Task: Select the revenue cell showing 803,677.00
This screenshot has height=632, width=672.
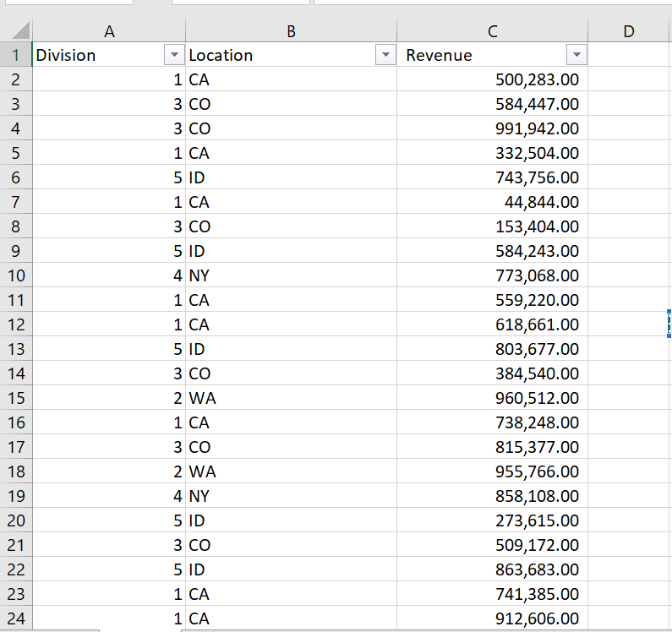Action: pyautogui.click(x=537, y=349)
